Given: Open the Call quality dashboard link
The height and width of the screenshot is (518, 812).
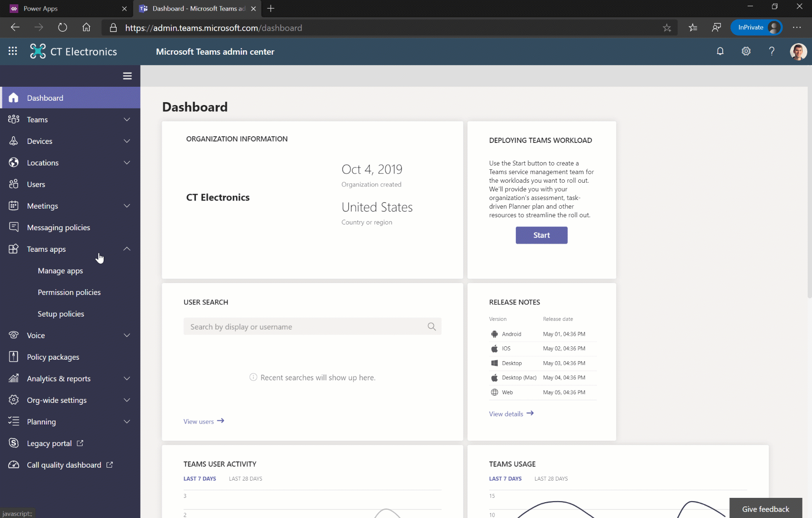Looking at the screenshot, I should tap(70, 465).
